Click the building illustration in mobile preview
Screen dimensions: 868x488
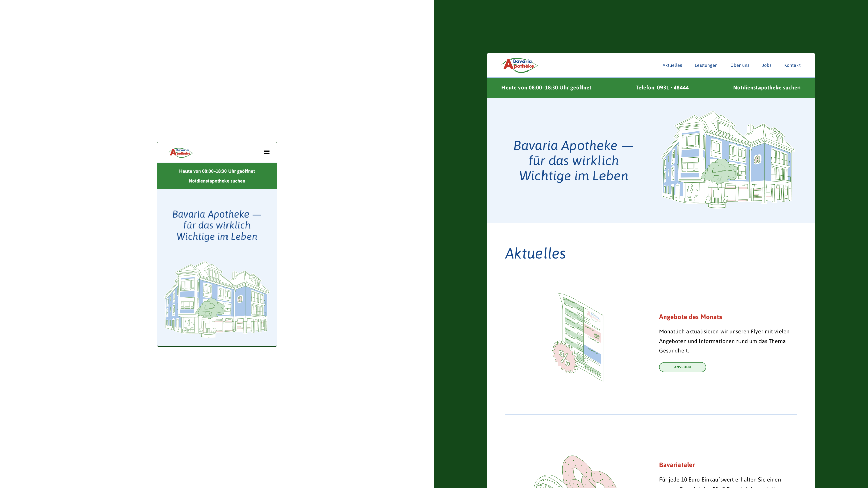[217, 299]
